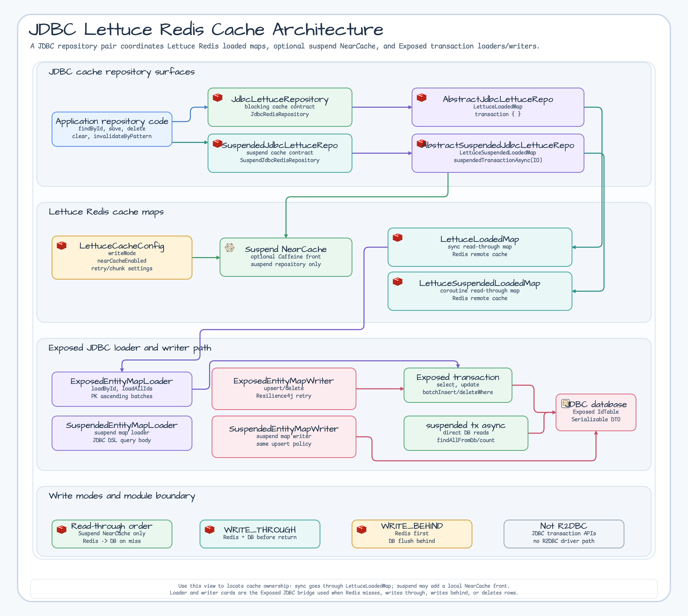688x616 pixels.
Task: Click the 'coroutine read-through map' text
Action: point(480,291)
